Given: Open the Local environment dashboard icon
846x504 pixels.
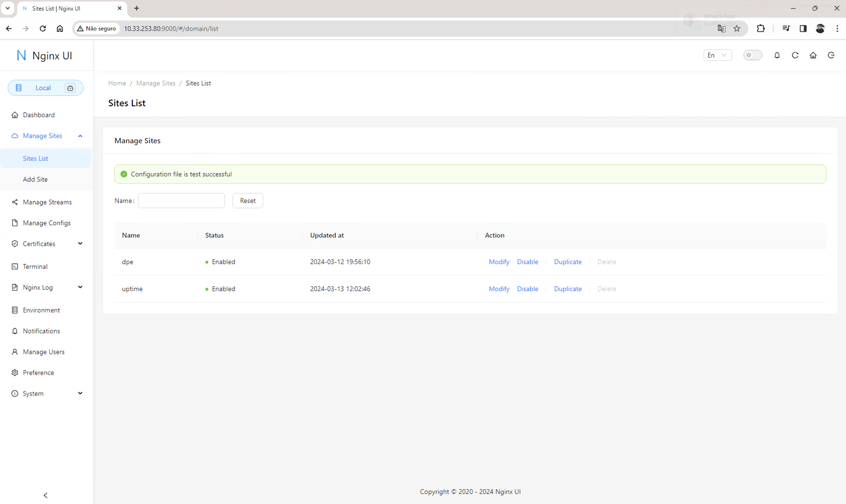Looking at the screenshot, I should coord(70,88).
